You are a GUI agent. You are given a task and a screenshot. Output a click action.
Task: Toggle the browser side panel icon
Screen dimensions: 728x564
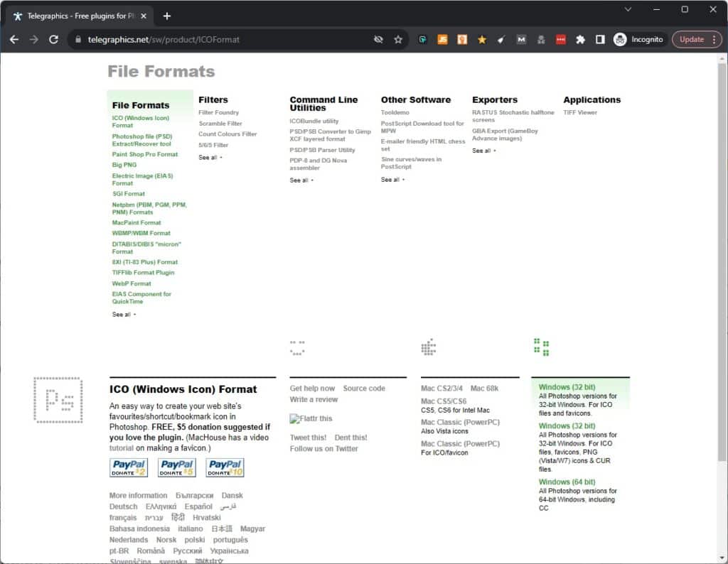point(600,40)
